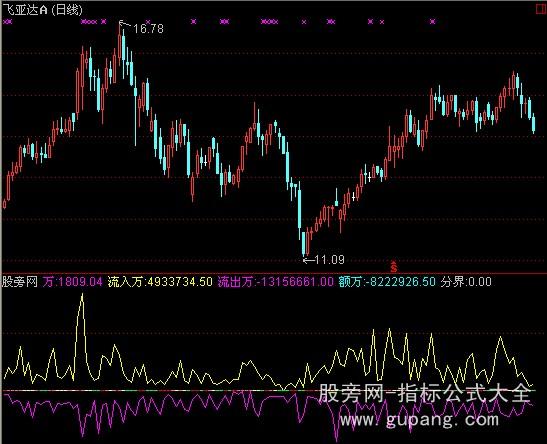This screenshot has height=444, width=547.
Task: Click the 额万:-8222926.50 value
Action: pyautogui.click(x=387, y=281)
